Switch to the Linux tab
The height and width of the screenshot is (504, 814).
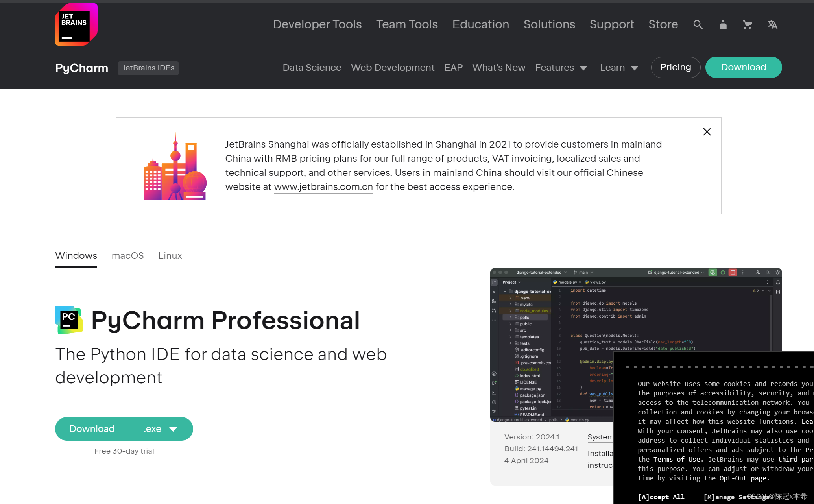click(x=170, y=256)
